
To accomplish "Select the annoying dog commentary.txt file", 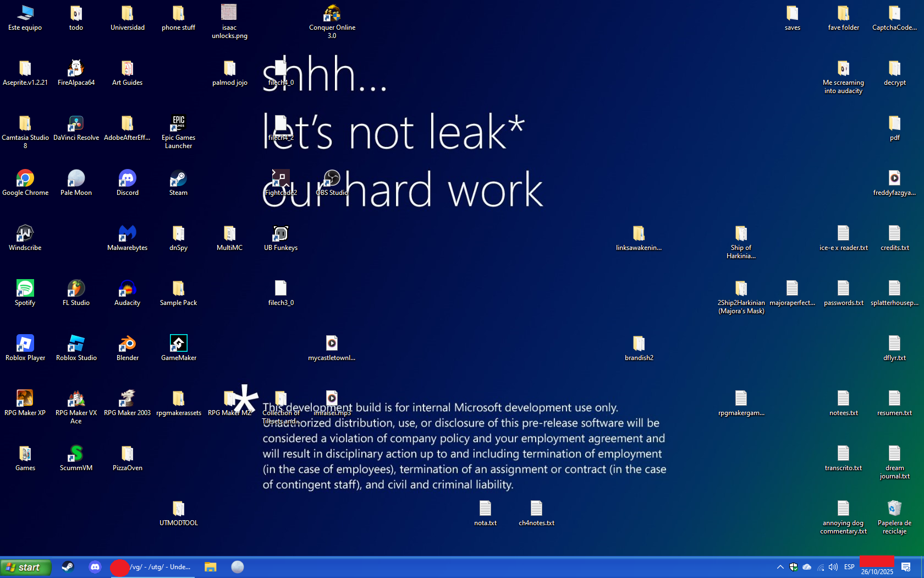I will 843,517.
